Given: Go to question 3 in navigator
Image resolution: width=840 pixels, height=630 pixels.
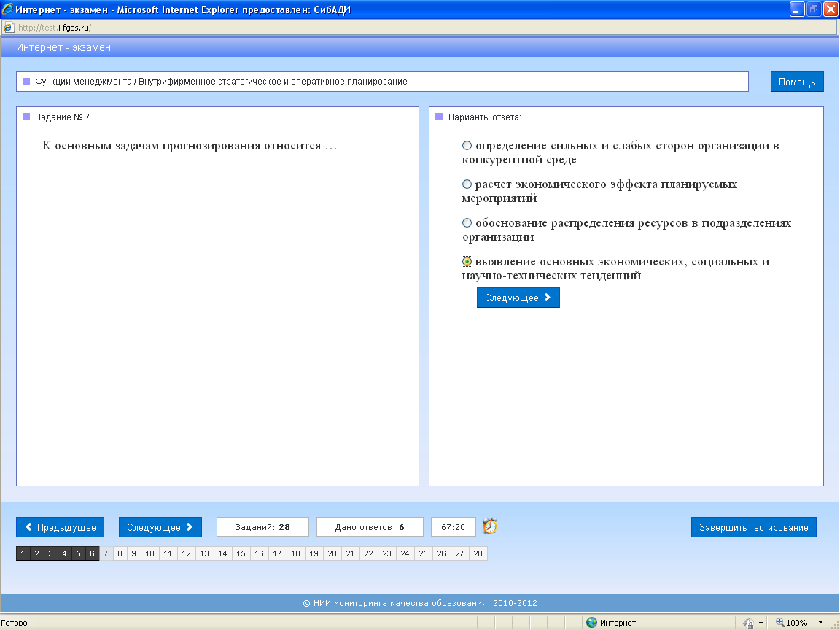Looking at the screenshot, I should coord(51,553).
